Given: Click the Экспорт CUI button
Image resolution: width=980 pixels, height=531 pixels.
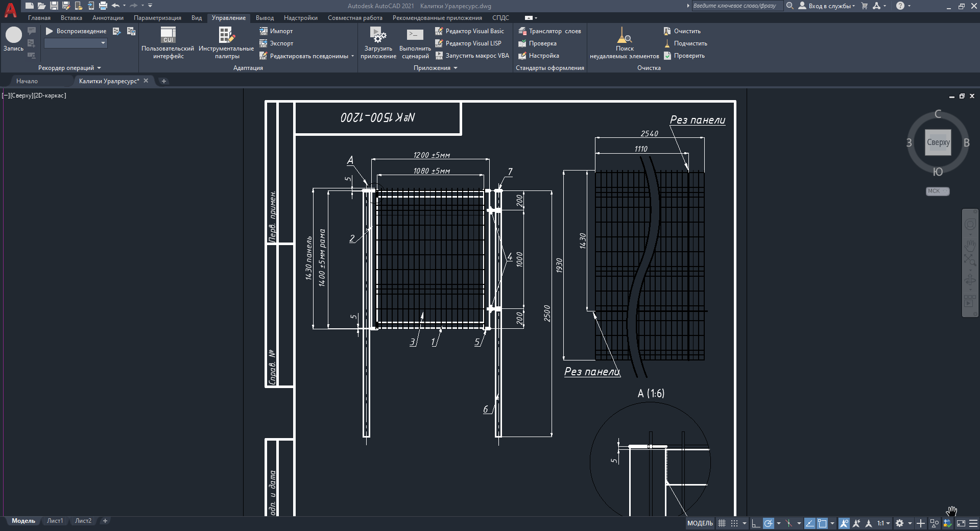Looking at the screenshot, I should click(276, 43).
